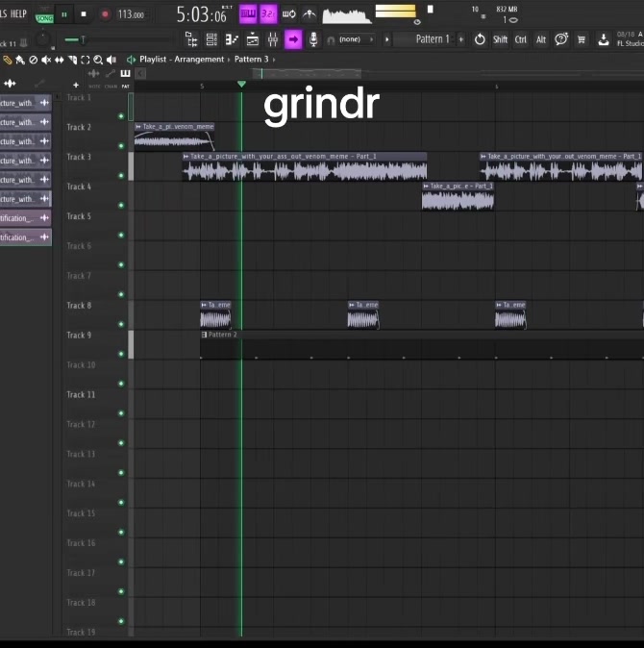Toggle loop recording button

click(288, 14)
